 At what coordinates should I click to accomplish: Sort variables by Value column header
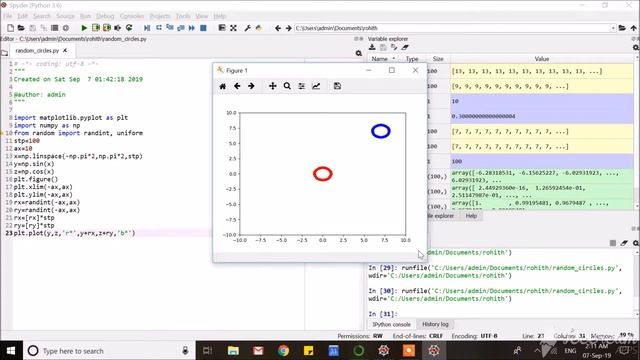[x=542, y=59]
